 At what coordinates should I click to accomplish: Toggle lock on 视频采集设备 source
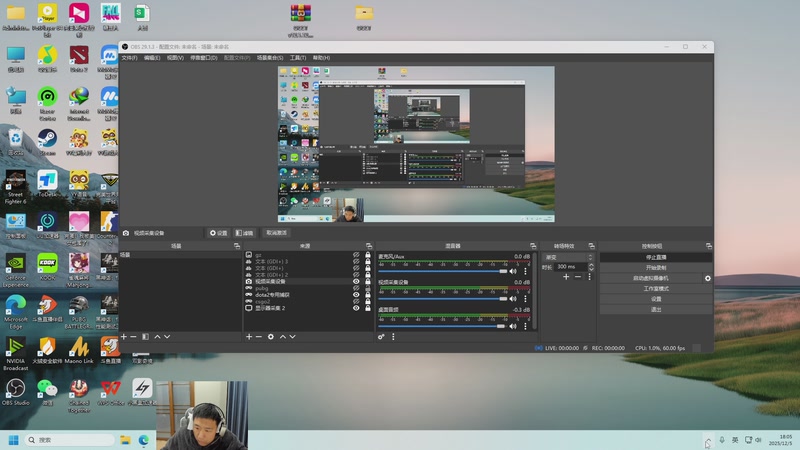368,282
